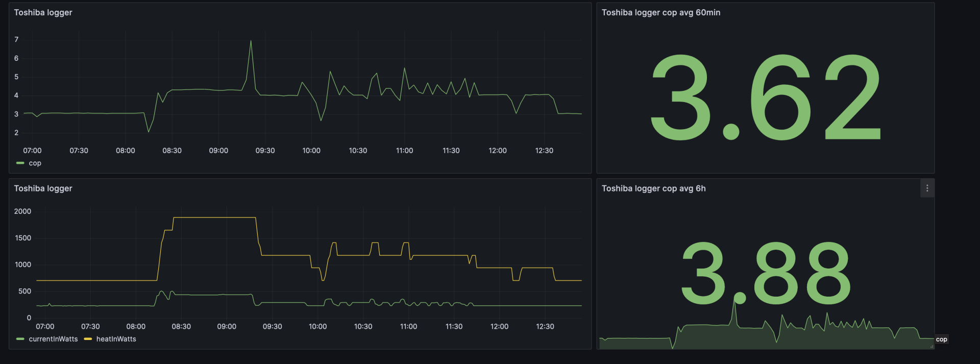Click the highest cop spike in the top chart

pyautogui.click(x=251, y=41)
